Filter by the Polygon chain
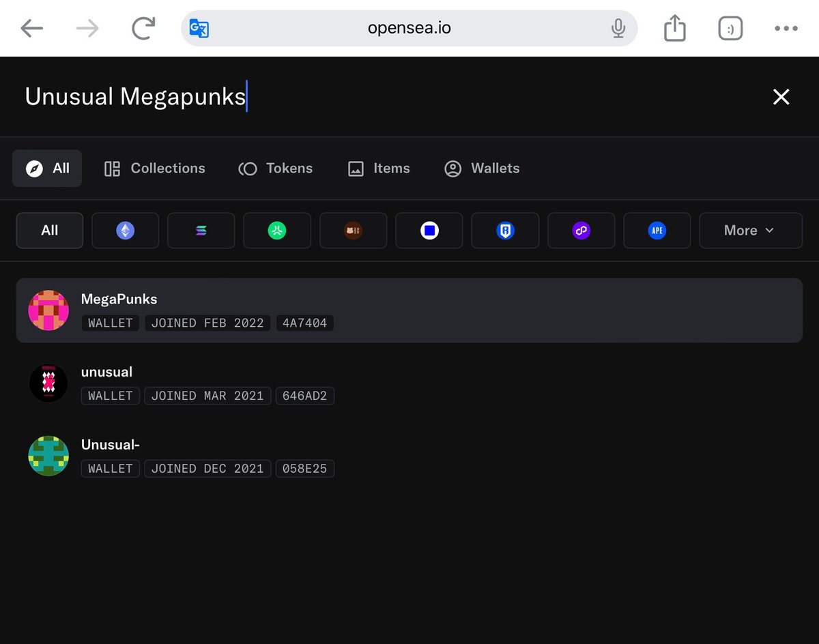Image resolution: width=819 pixels, height=644 pixels. click(581, 231)
